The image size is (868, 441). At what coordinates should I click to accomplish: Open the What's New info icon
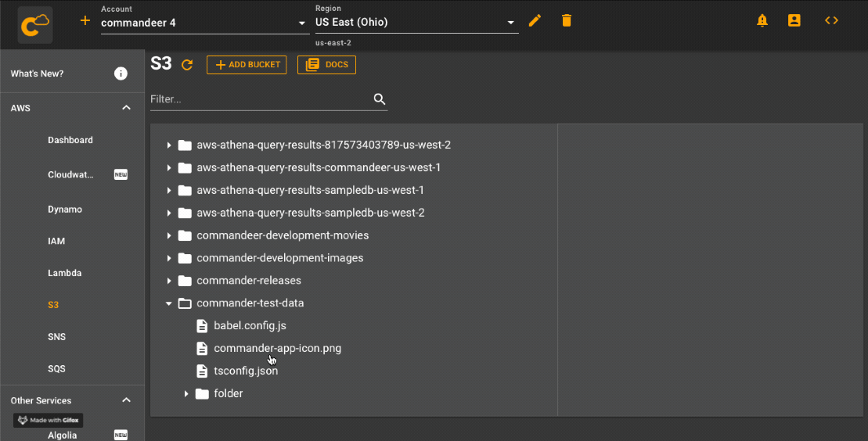coord(121,73)
